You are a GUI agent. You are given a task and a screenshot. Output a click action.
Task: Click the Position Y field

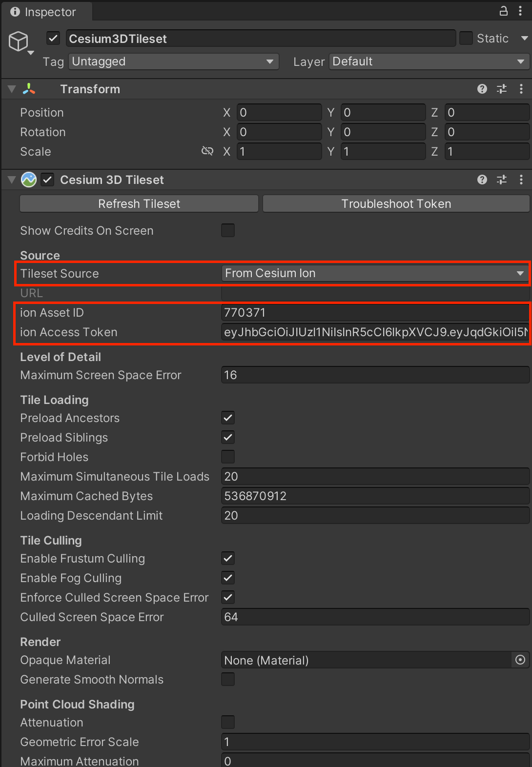(383, 112)
